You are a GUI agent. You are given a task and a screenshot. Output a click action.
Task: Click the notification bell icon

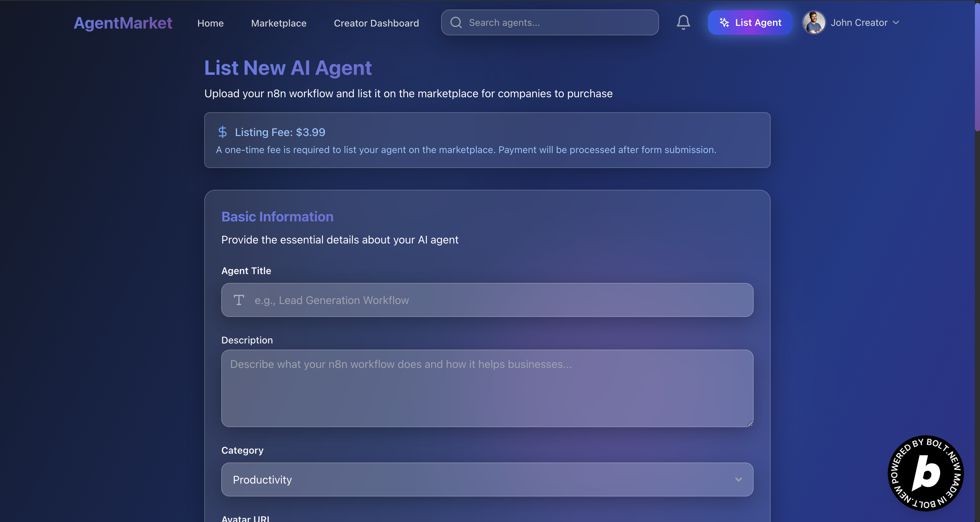point(683,22)
